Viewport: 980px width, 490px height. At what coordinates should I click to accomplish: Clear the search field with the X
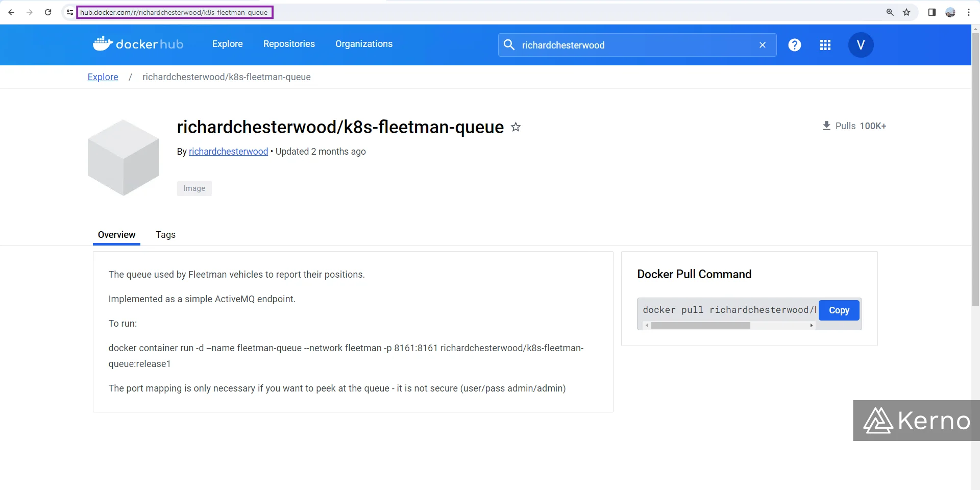(x=763, y=45)
